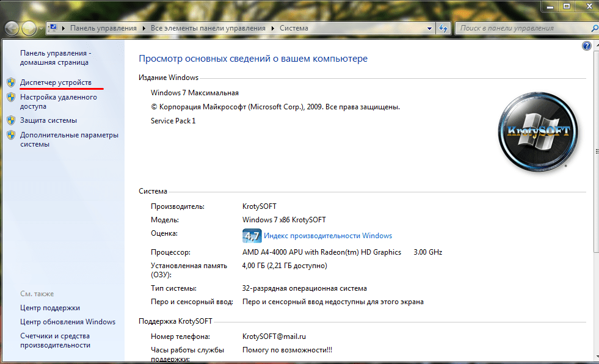This screenshot has height=364, width=599.
Task: Maximize the System window
Action: [x=567, y=5]
